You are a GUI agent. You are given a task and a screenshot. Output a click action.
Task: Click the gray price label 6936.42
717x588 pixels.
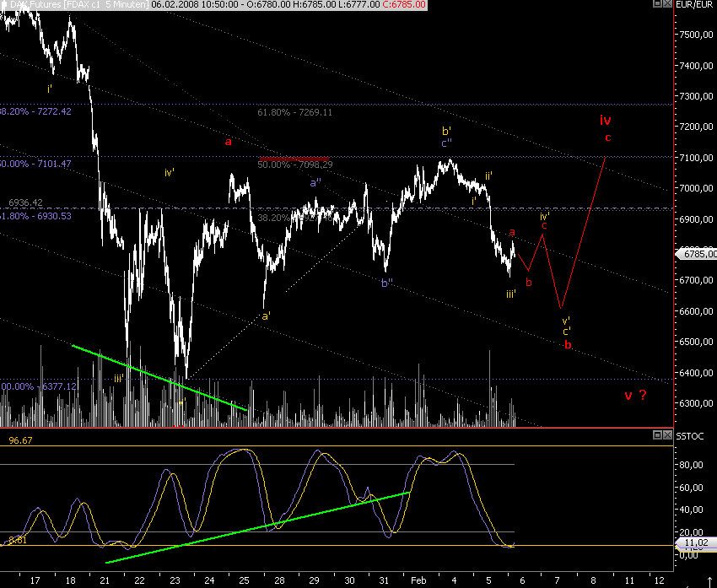click(x=25, y=202)
